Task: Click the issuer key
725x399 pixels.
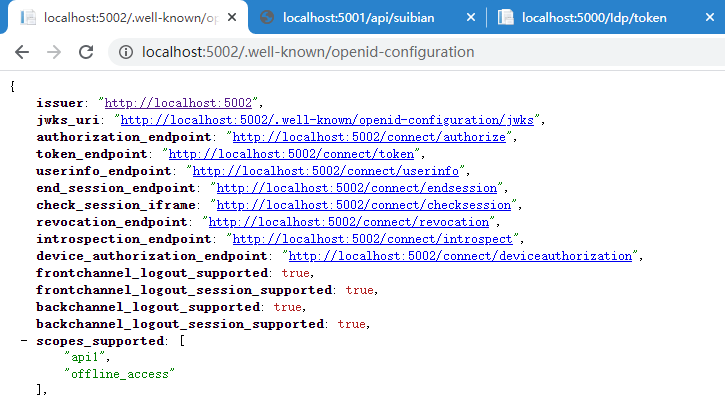Action: click(60, 103)
